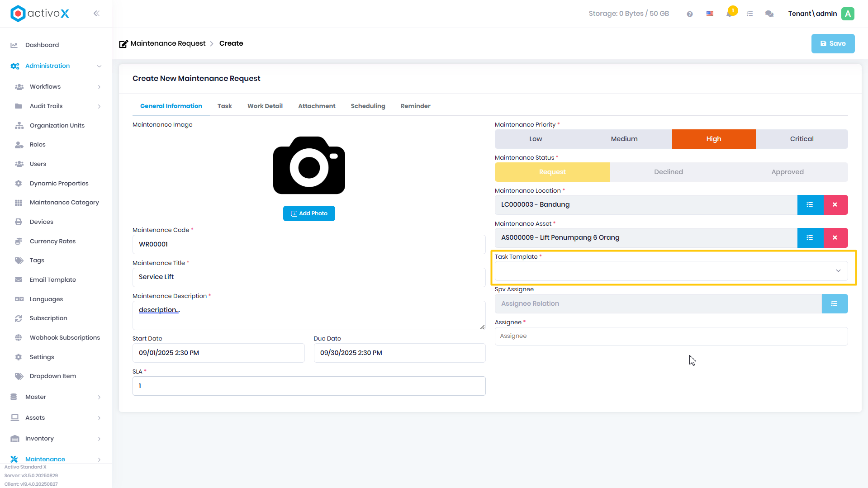Save the maintenance request
The image size is (868, 488).
coord(833,44)
